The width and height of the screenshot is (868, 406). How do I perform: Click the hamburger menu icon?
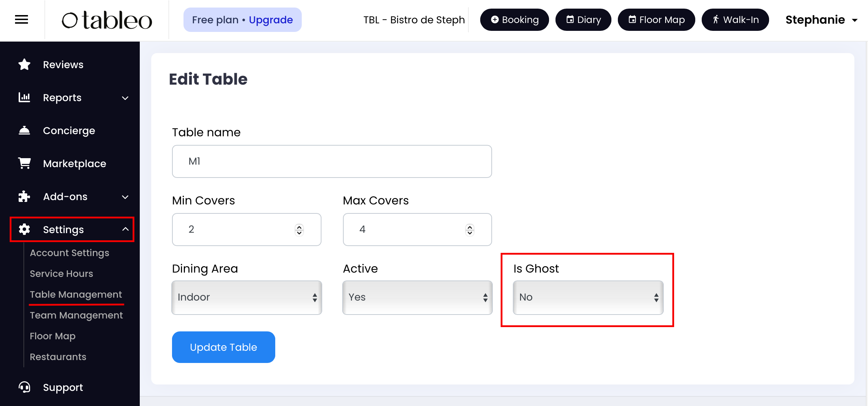coord(22,20)
